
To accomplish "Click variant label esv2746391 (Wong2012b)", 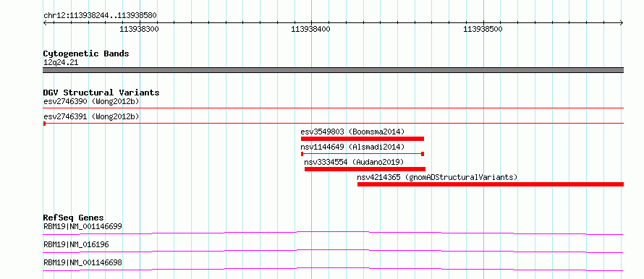I will 91,117.
